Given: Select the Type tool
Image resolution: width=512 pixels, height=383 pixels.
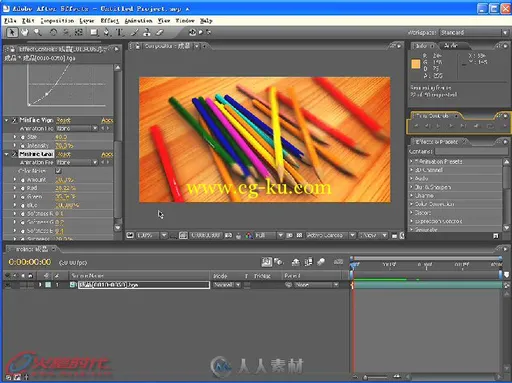Looking at the screenshot, I should click(119, 32).
